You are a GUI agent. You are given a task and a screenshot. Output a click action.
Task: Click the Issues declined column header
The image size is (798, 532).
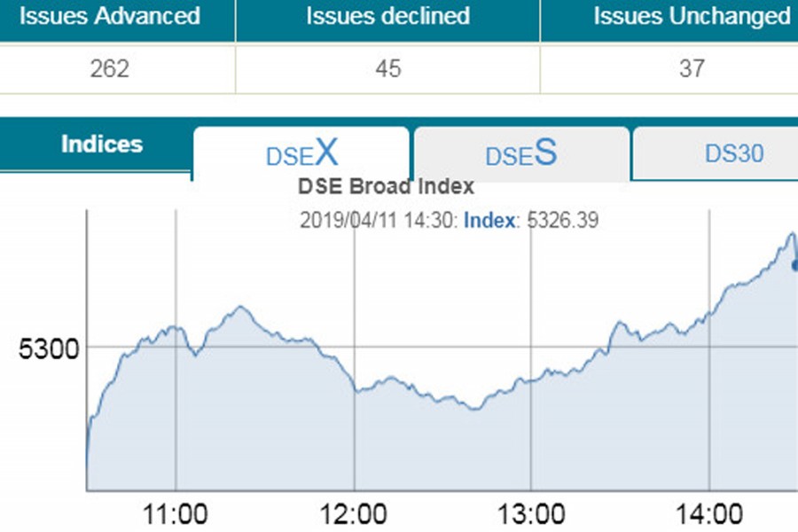[387, 17]
